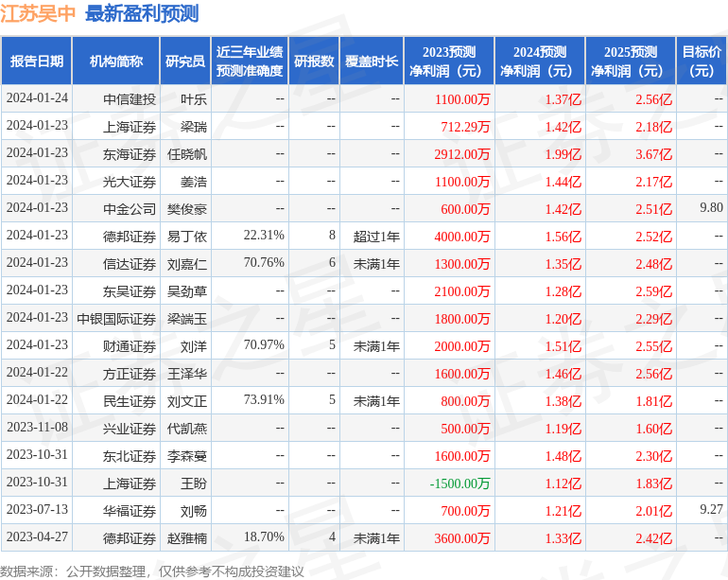Click the 江苏昊中 title text
Viewport: 728px width, 580px height.
coord(38,13)
